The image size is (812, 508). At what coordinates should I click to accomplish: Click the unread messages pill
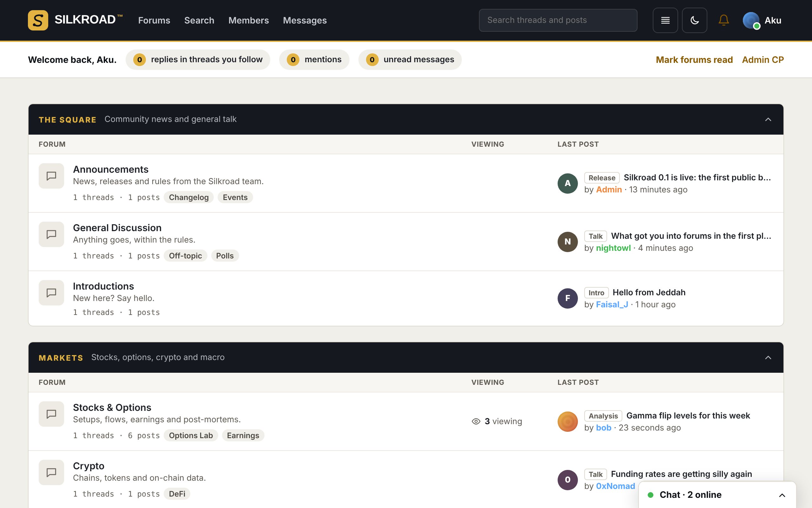point(410,60)
